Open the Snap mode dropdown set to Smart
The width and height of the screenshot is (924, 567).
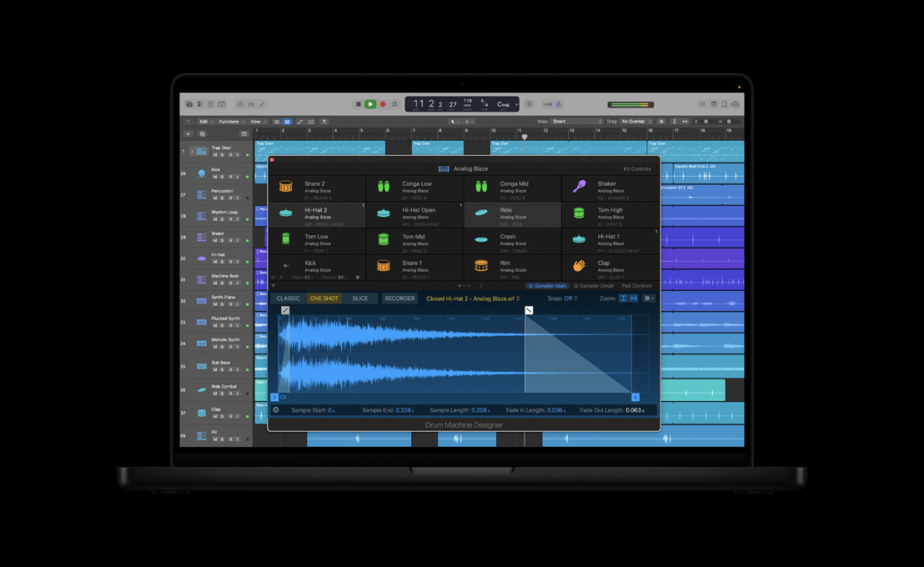coord(578,120)
